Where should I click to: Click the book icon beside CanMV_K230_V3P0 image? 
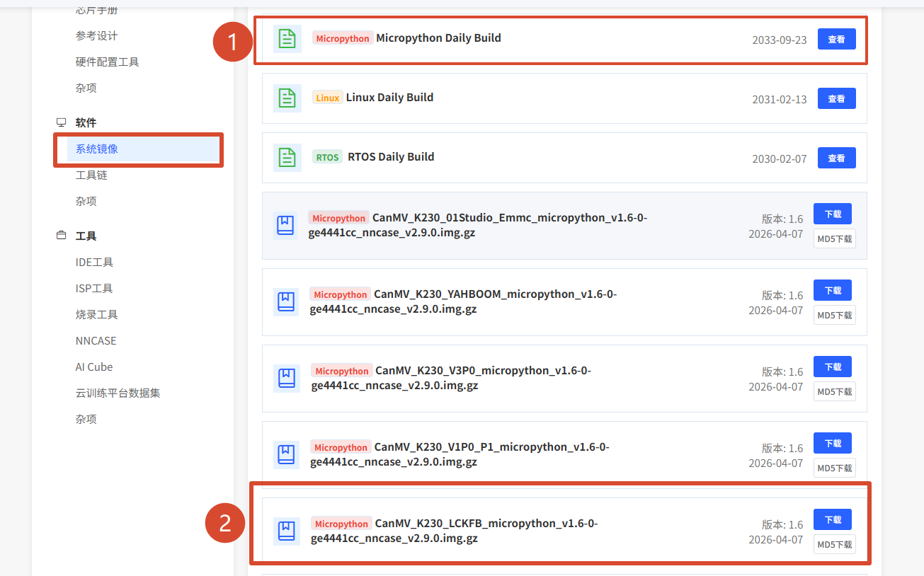(x=287, y=379)
